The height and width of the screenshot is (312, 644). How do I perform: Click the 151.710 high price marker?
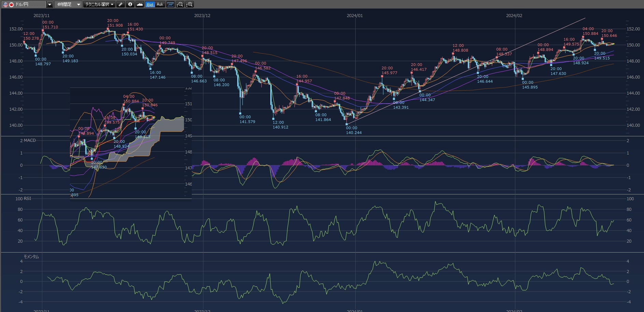click(50, 27)
